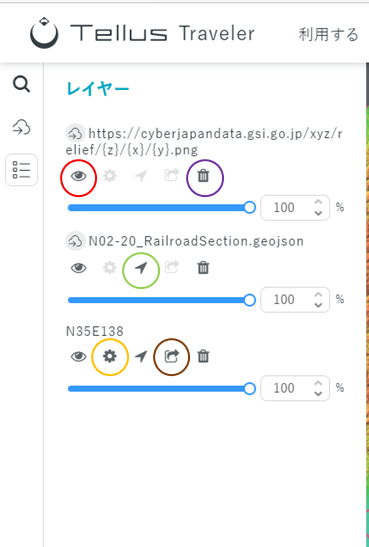Hide the N02-20_RailroadSection.geojson layer

78,268
